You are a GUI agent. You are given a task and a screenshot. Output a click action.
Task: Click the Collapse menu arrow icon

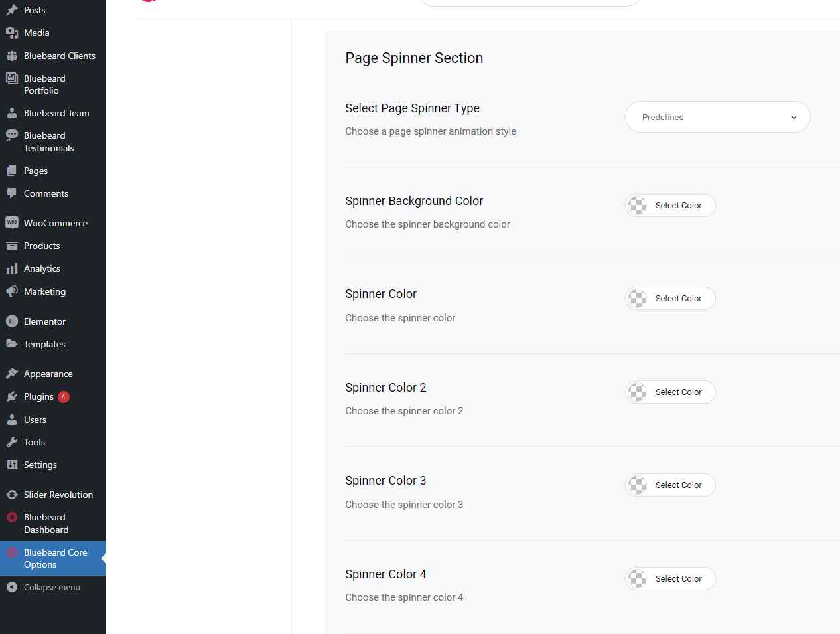(x=12, y=587)
